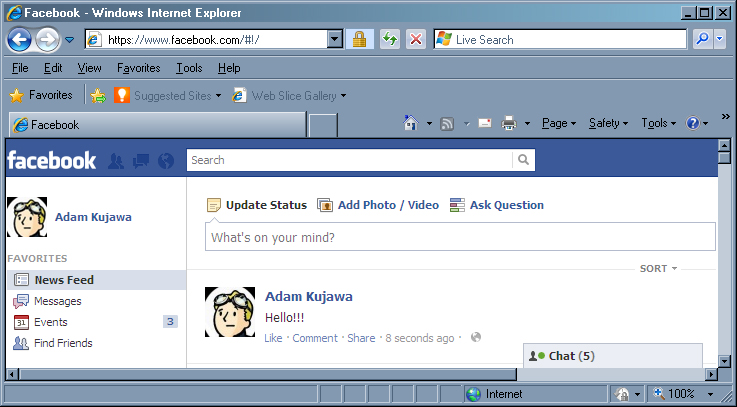The image size is (737, 407).
Task: Open Facebook notifications globe icon
Action: click(166, 161)
